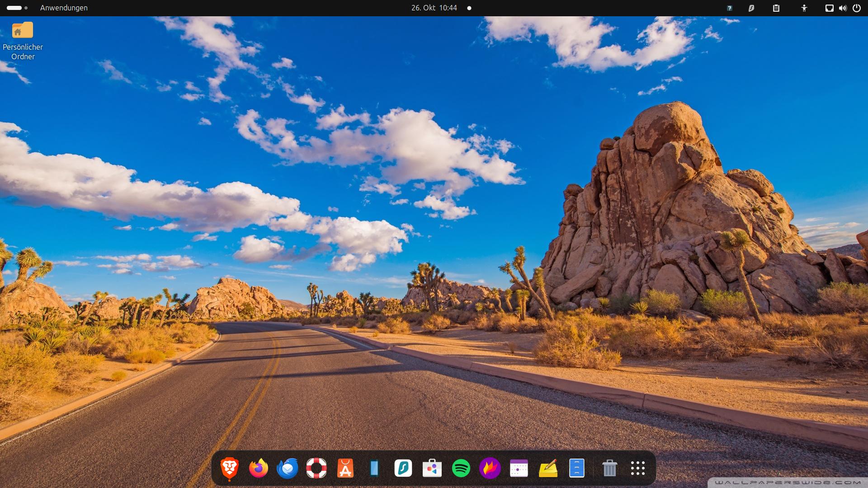The width and height of the screenshot is (868, 488).
Task: Open the orange App Center icon
Action: click(345, 468)
